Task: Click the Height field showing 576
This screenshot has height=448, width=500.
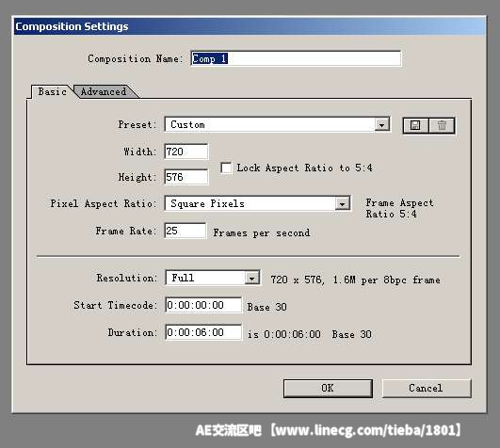Action: coord(186,177)
